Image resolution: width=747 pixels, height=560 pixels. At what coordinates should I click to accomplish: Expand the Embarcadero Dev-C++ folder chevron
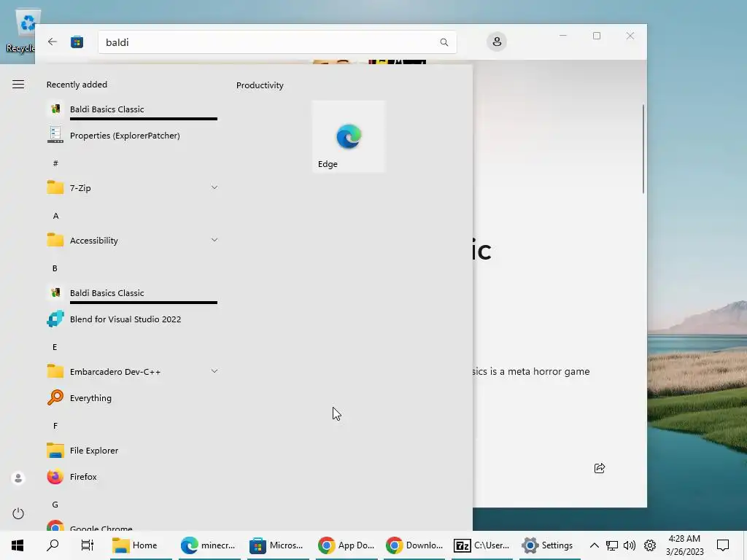click(x=214, y=371)
